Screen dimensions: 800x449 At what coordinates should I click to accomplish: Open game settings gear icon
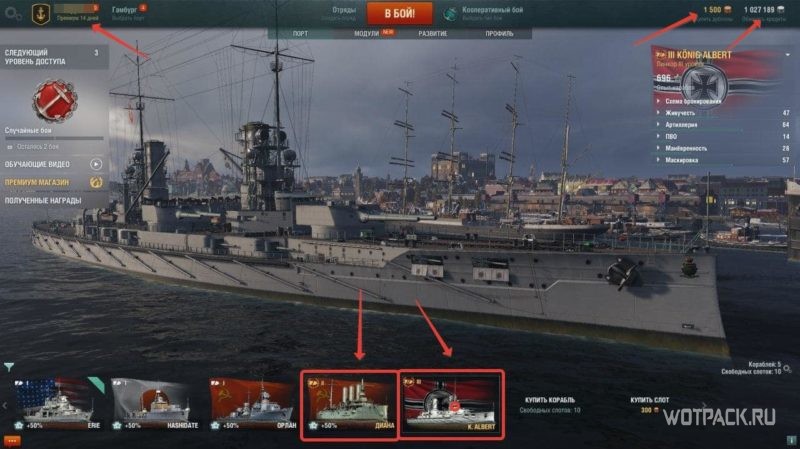point(13,13)
